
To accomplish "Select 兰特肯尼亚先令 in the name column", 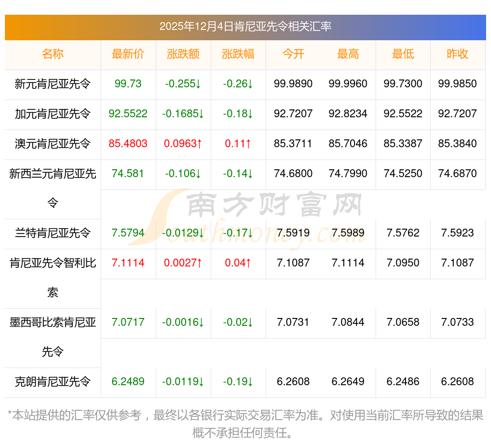I will pyautogui.click(x=53, y=233).
